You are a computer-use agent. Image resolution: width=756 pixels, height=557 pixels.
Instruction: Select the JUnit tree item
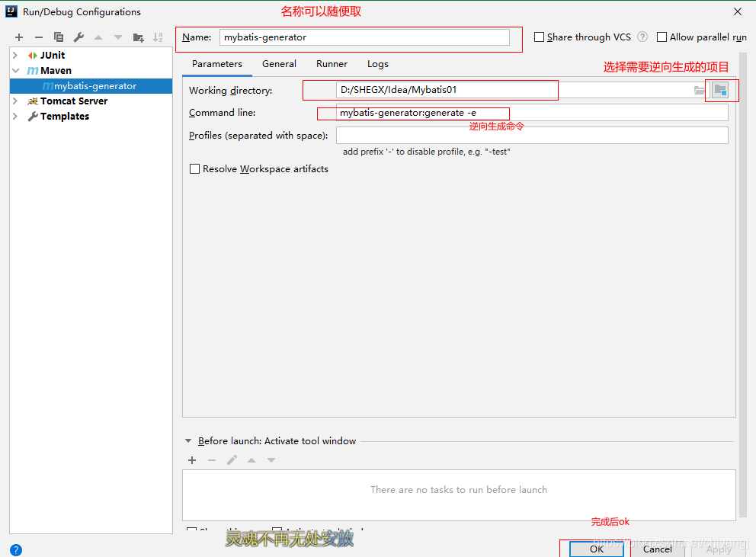pyautogui.click(x=53, y=56)
